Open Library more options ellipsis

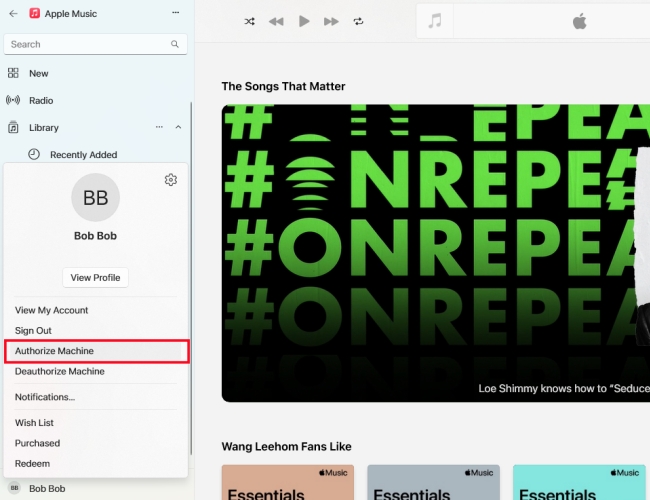click(x=159, y=127)
